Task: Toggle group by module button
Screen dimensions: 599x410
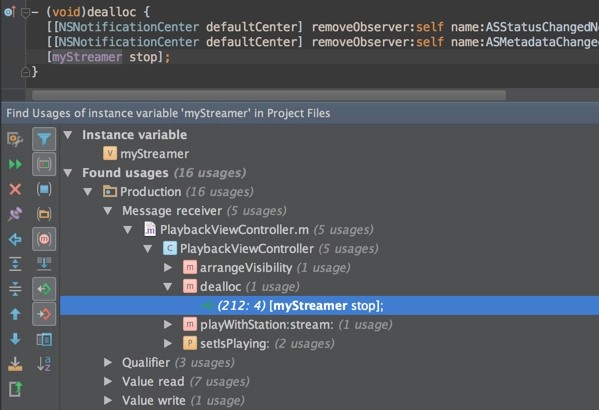Action: [x=44, y=189]
